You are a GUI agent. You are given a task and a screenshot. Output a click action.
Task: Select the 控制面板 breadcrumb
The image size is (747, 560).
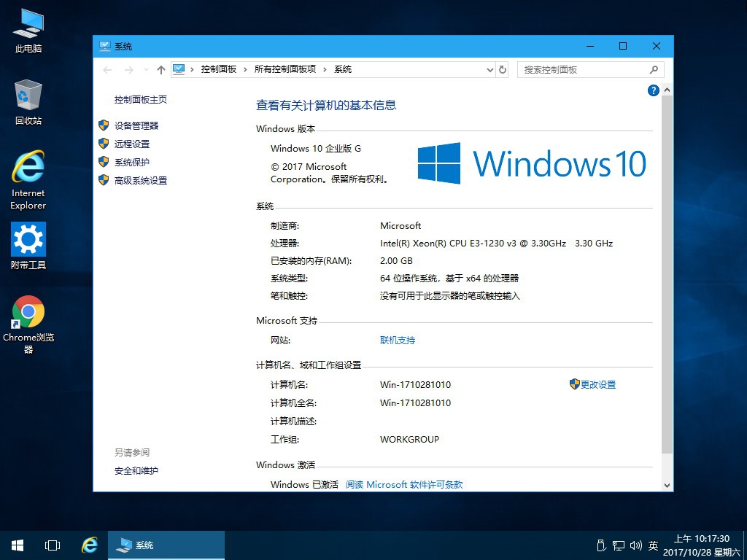[x=219, y=69]
